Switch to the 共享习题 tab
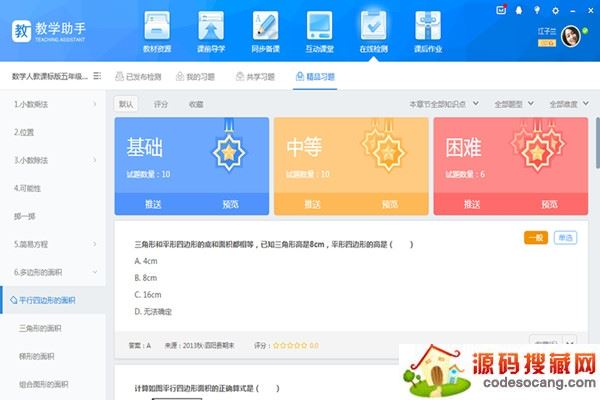The width and height of the screenshot is (600, 400). click(255, 77)
